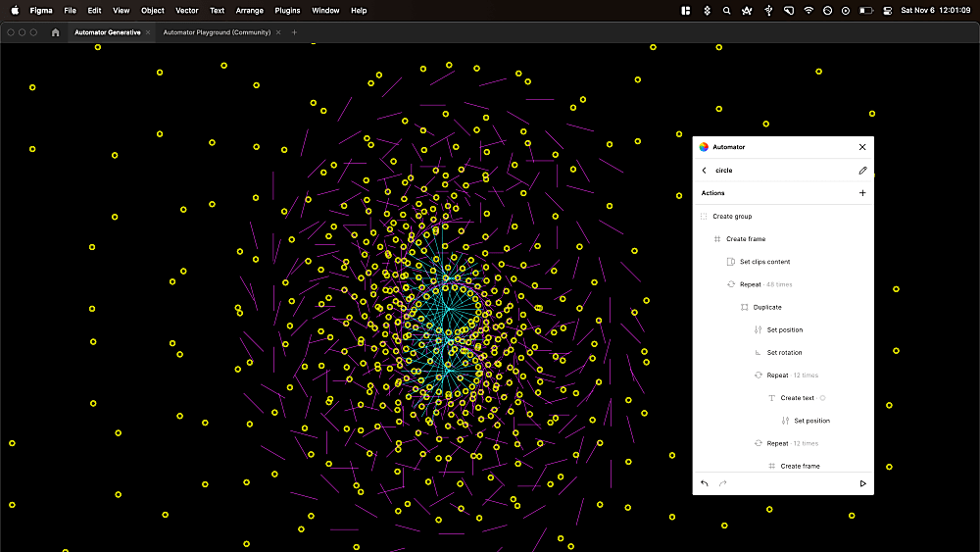
Task: Open the Vector menu
Action: tap(187, 11)
